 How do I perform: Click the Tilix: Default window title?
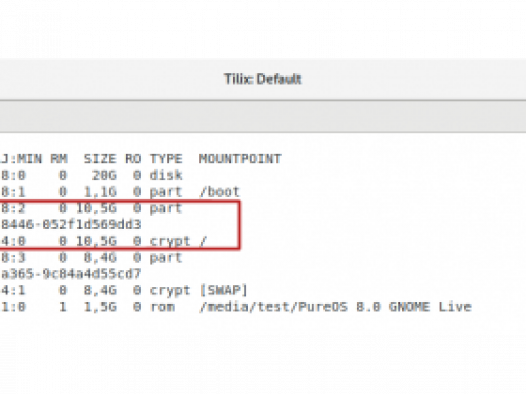[x=263, y=79]
